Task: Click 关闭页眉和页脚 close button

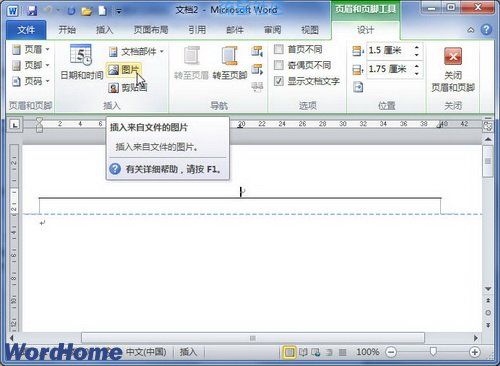Action: coord(453,69)
